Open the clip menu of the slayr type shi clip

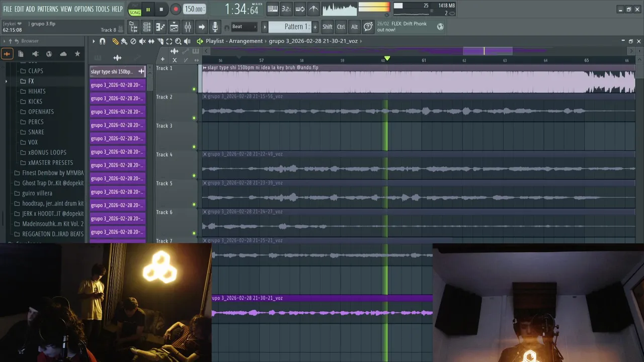[x=205, y=68]
